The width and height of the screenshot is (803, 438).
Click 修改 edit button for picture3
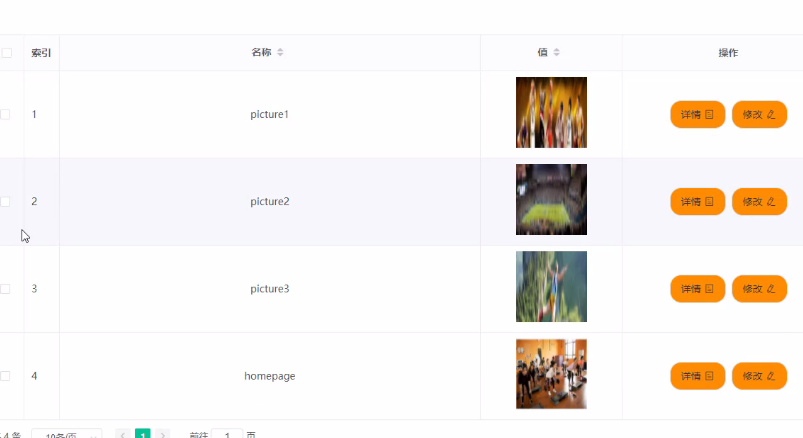[x=759, y=289]
